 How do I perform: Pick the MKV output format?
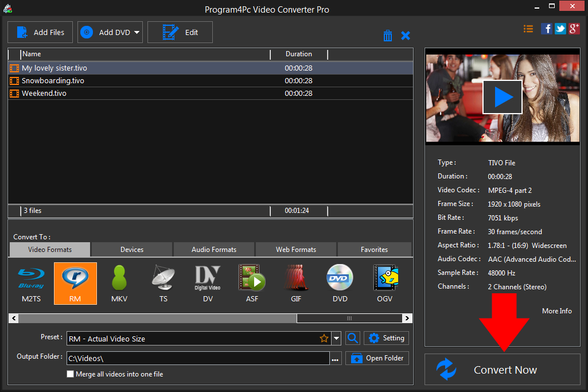click(119, 284)
